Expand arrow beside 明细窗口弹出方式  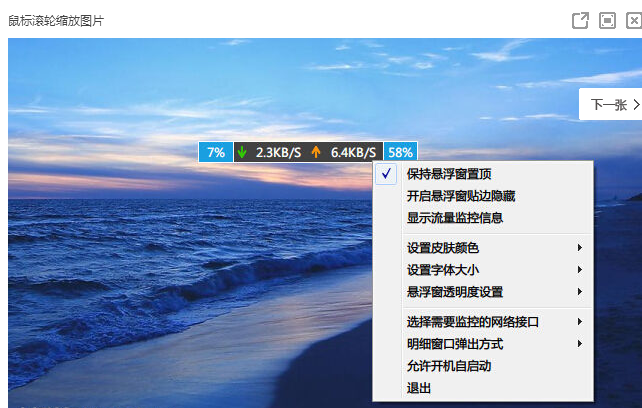coord(579,344)
